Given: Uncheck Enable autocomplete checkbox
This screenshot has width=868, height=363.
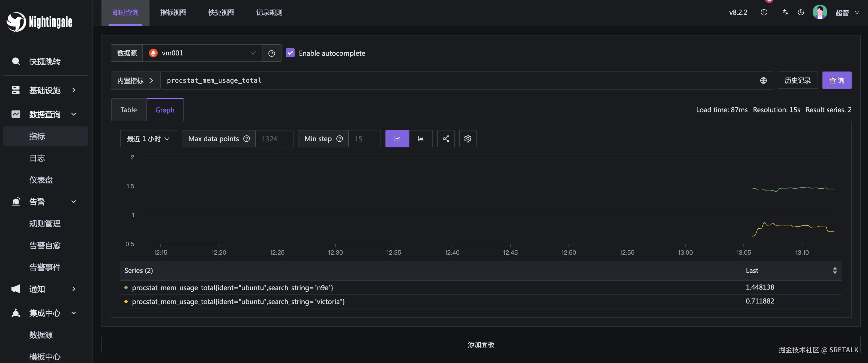Looking at the screenshot, I should pos(290,53).
